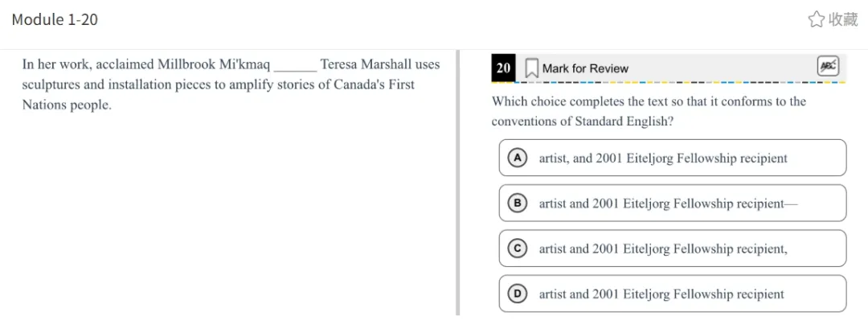The image size is (868, 329).
Task: Click the dashed colored line under the question header
Action: [667, 82]
